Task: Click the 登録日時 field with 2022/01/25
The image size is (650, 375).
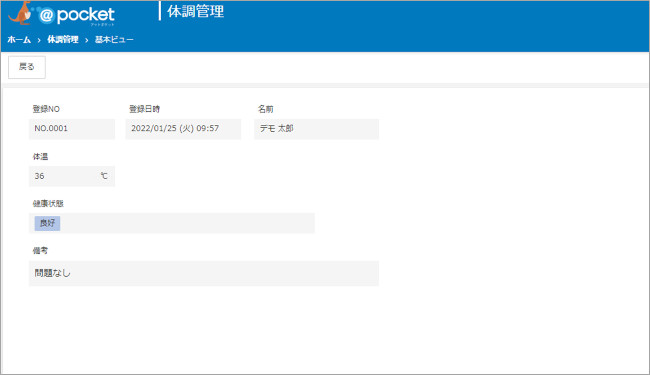Action: pos(183,129)
